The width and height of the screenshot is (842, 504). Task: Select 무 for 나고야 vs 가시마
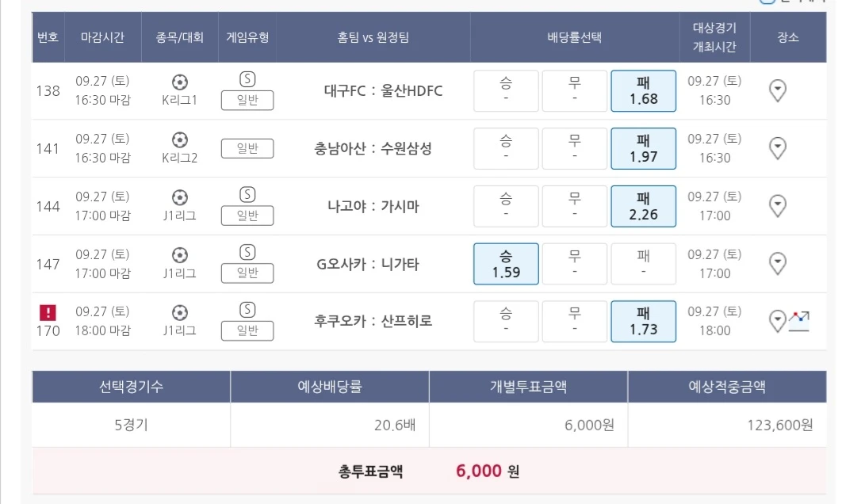575,207
